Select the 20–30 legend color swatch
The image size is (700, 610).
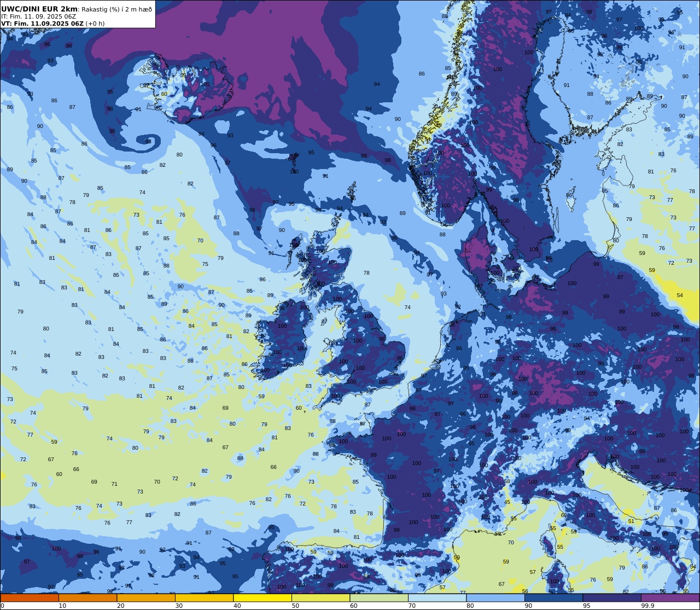[146, 598]
